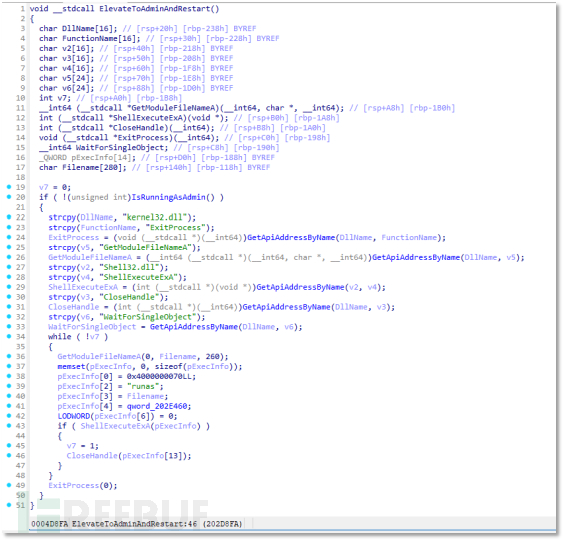Select the "GetModuleFileNameA" string on line 25
563x540 pixels.
click(x=145, y=247)
